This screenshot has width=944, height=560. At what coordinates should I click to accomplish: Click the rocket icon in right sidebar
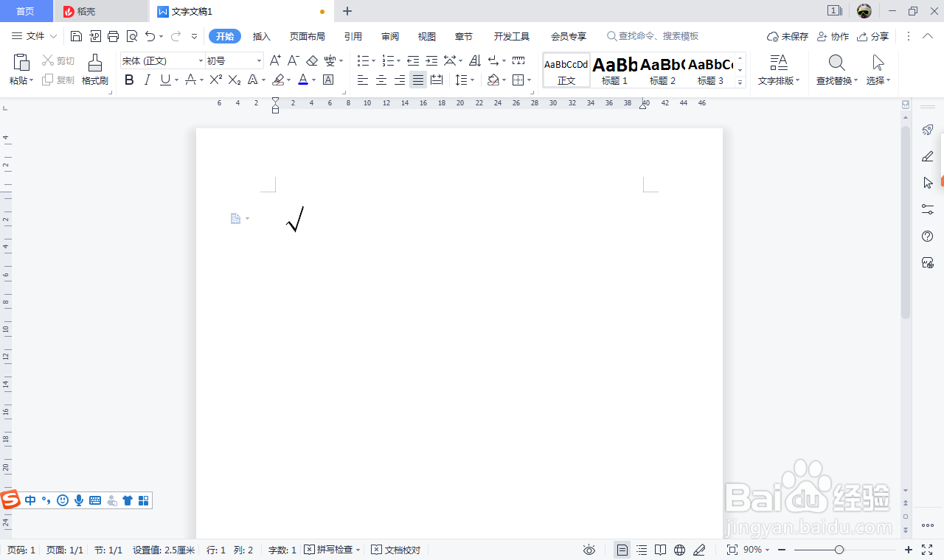[x=928, y=130]
